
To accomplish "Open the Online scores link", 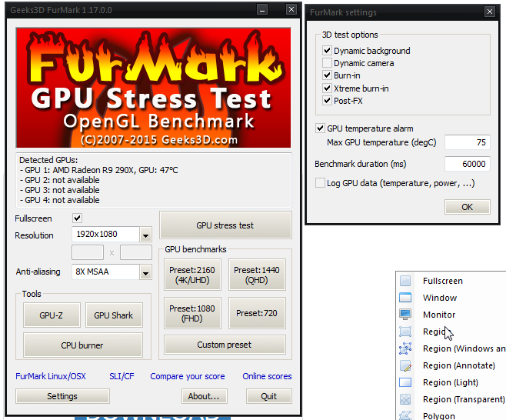I will point(267,376).
